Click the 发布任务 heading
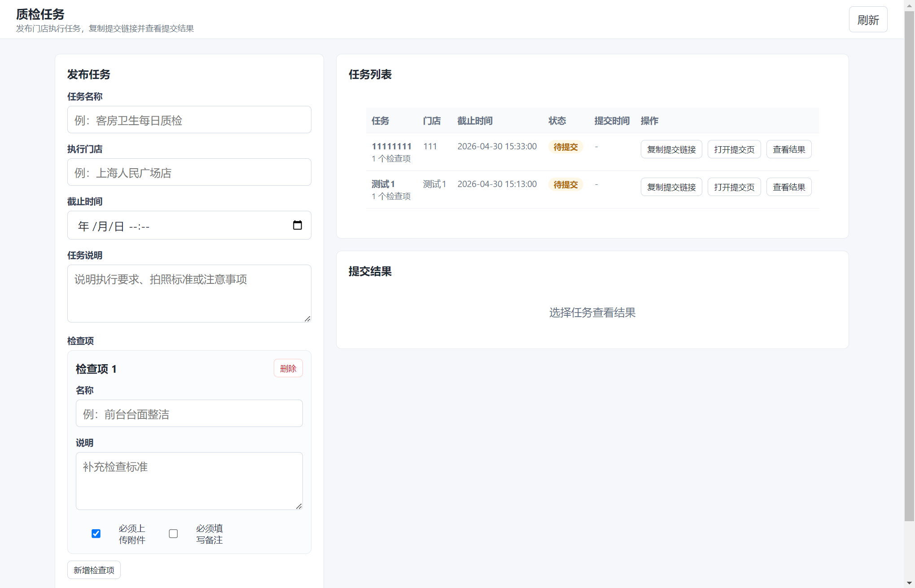The image size is (915, 588). [x=89, y=74]
